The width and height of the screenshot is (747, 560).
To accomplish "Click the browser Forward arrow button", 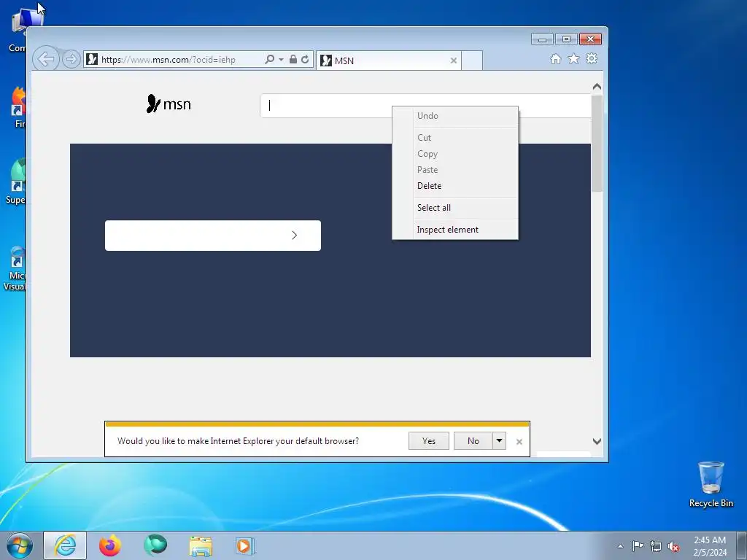I will click(x=71, y=59).
